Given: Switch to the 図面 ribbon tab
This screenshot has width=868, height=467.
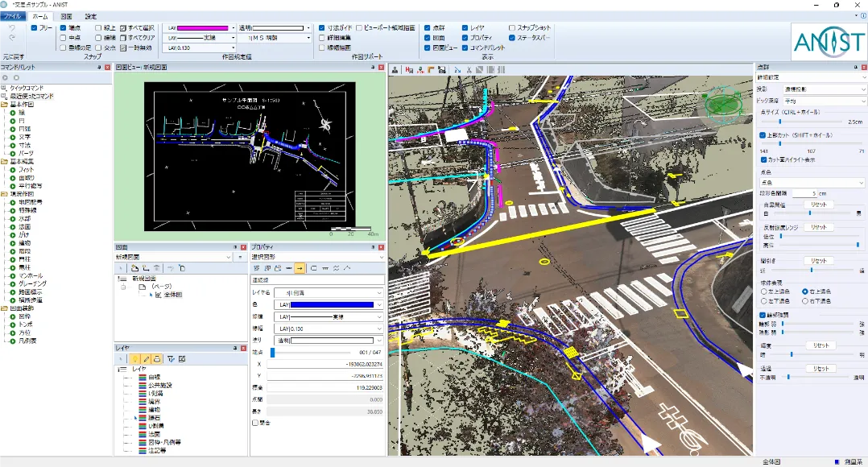Looking at the screenshot, I should coord(66,17).
